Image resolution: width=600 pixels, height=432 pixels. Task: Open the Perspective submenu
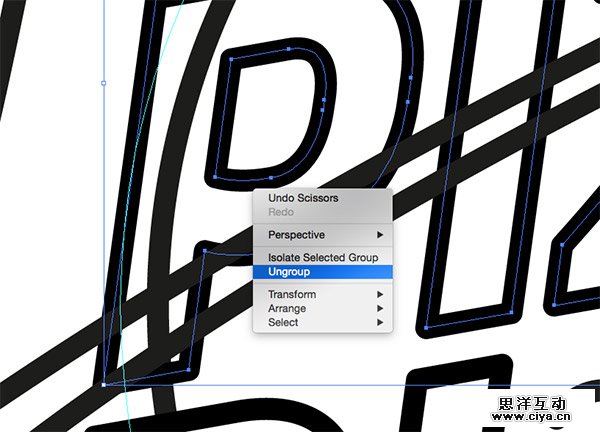pos(323,235)
